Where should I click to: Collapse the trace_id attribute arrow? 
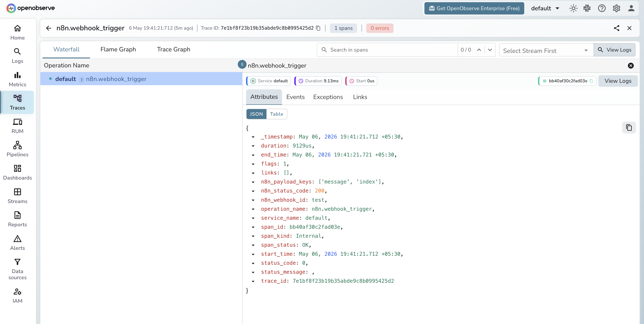point(253,281)
